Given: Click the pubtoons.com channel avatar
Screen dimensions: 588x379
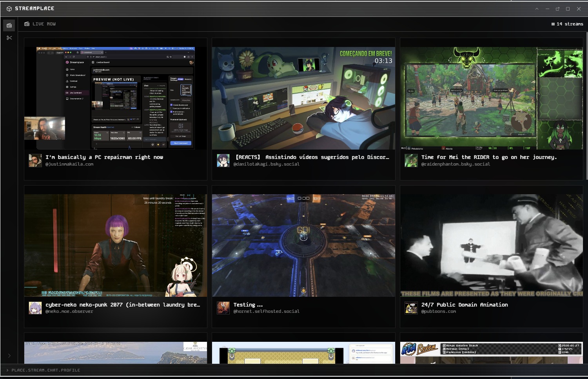Looking at the screenshot, I should click(x=411, y=308).
